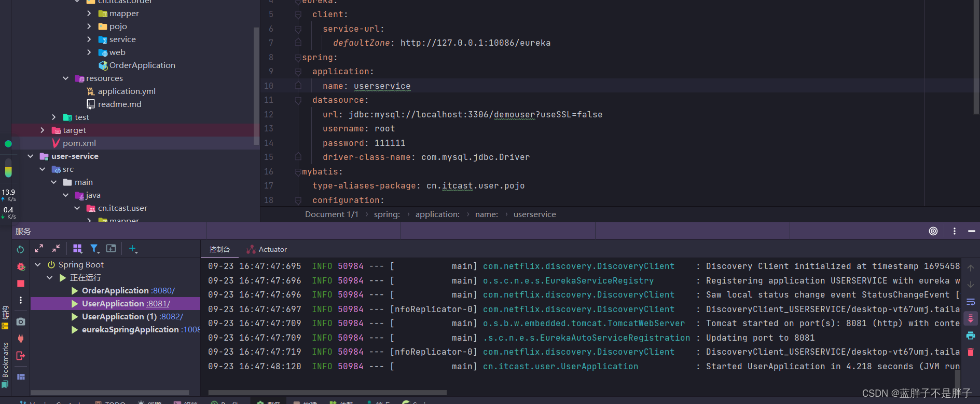
Task: Click the console horizontal scrollbar
Action: [327, 393]
